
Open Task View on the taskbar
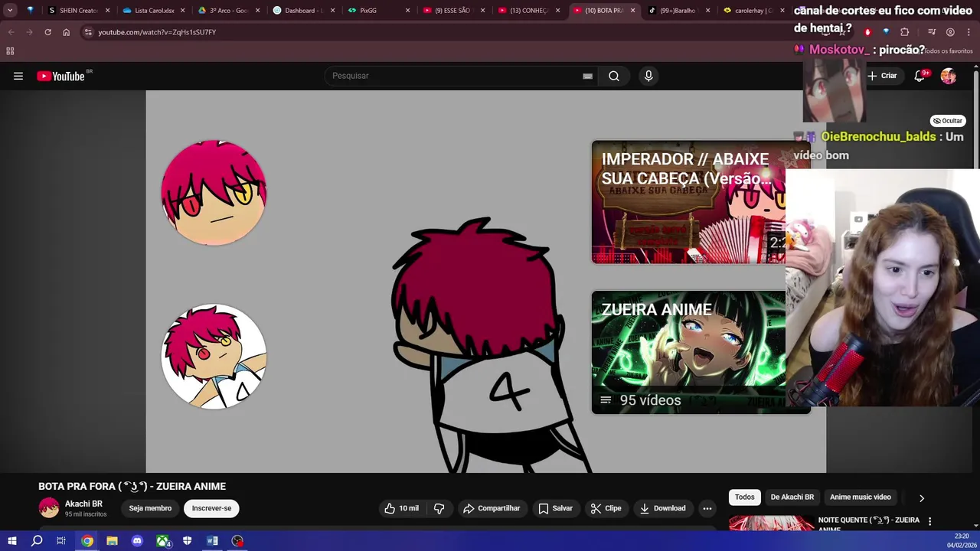point(61,541)
